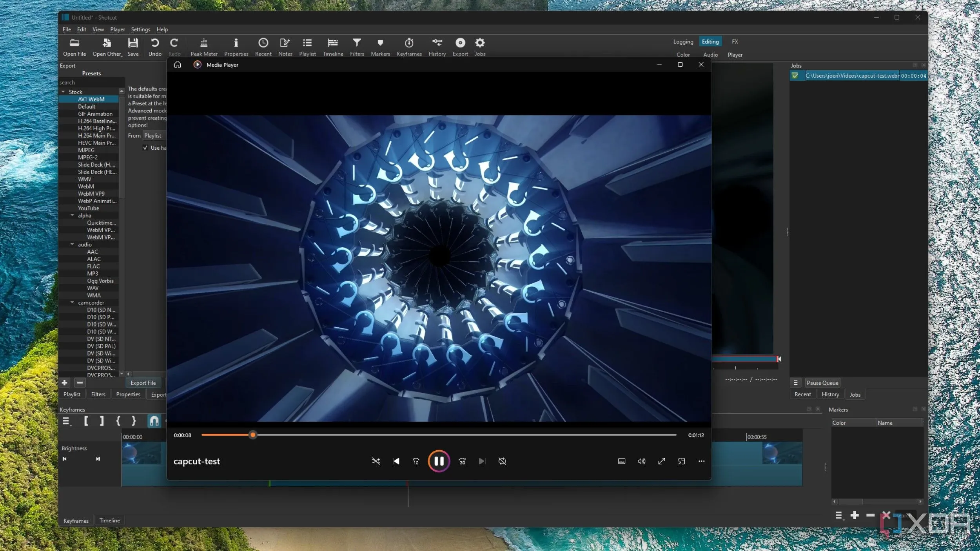The width and height of the screenshot is (980, 551).
Task: Pause the capcut-test video
Action: point(439,461)
